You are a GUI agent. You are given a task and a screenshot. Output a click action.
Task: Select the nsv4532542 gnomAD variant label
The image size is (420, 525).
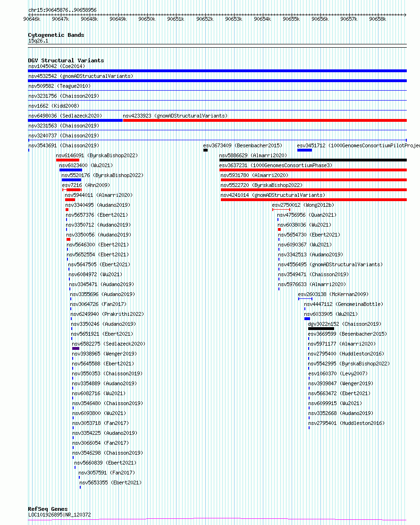(81, 76)
